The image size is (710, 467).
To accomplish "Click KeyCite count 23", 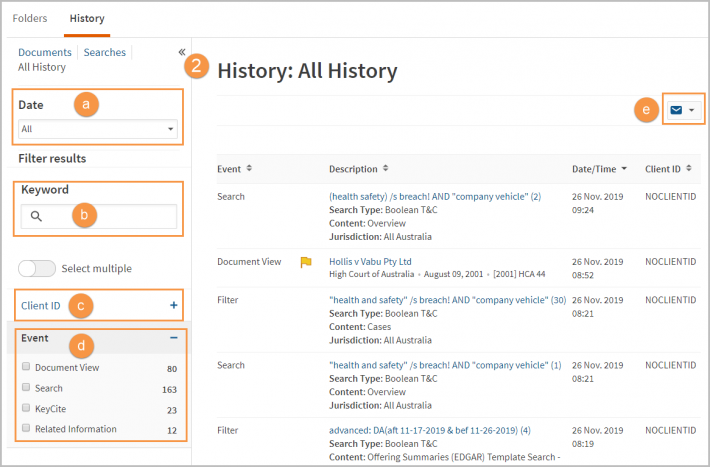I will [x=172, y=410].
